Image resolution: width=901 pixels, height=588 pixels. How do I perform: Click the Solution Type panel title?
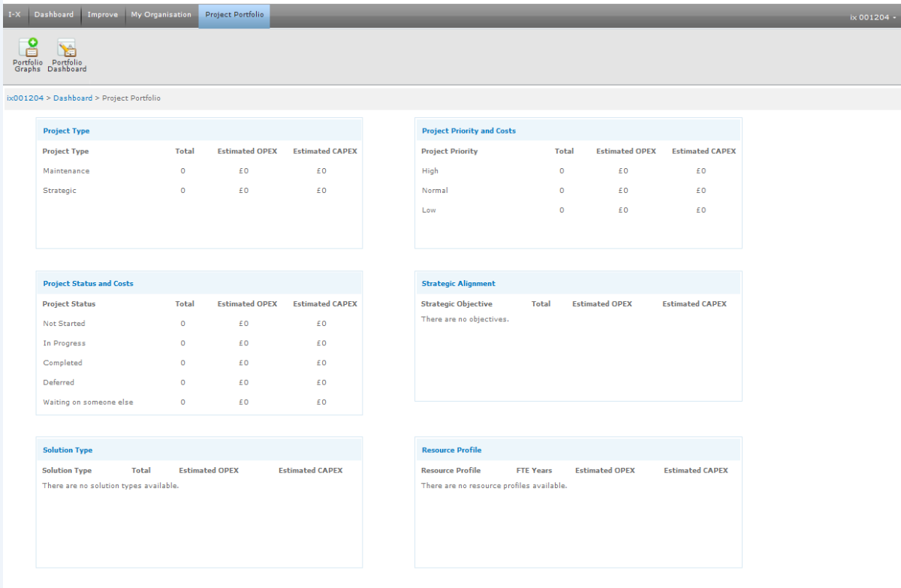pos(68,450)
